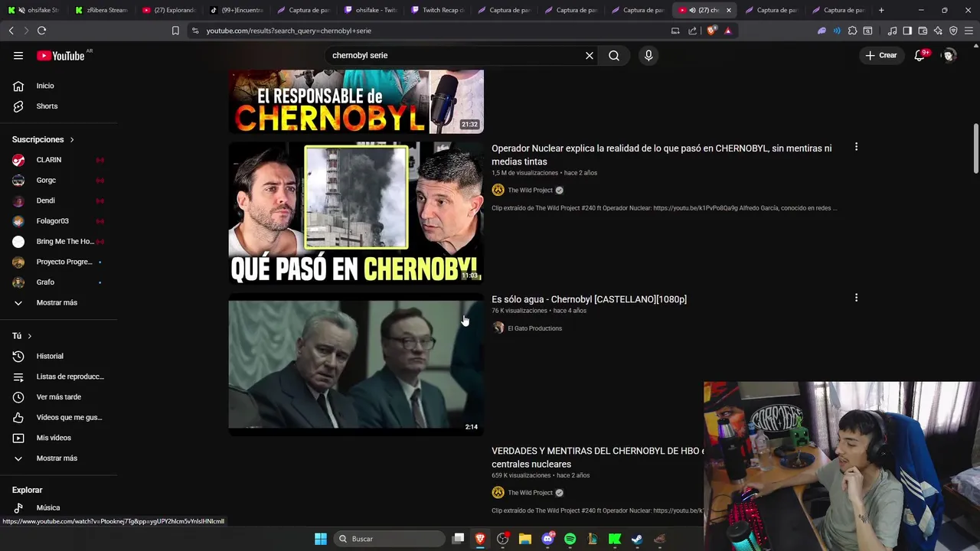980x551 pixels.
Task: Open options for Operador Nuclear video
Action: point(856,146)
